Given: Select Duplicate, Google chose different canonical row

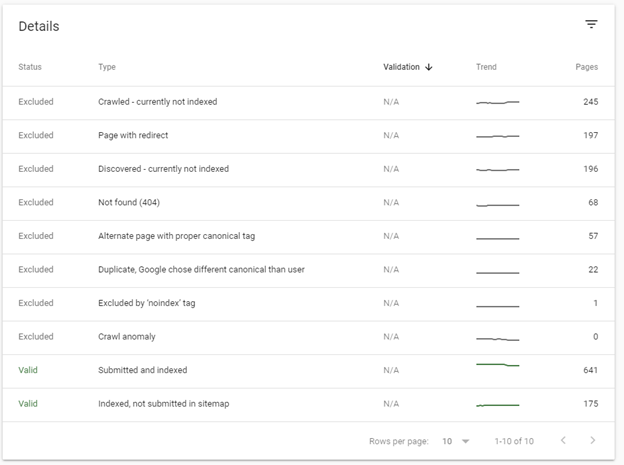Looking at the screenshot, I should pos(201,270).
